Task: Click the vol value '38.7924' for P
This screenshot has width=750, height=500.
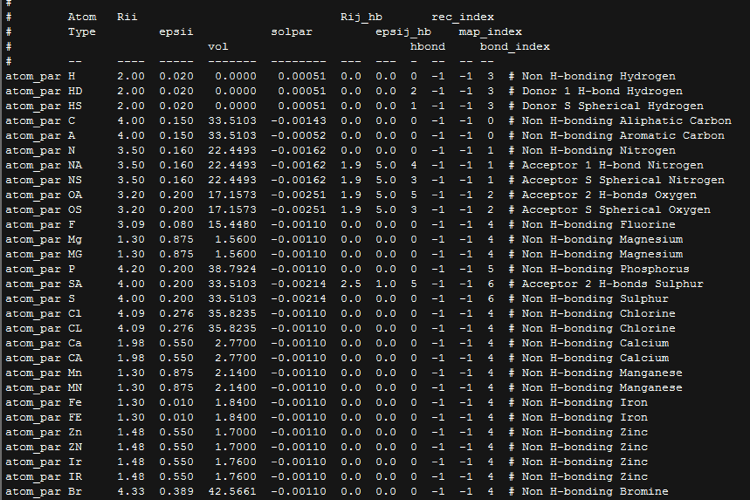Action: pos(232,269)
